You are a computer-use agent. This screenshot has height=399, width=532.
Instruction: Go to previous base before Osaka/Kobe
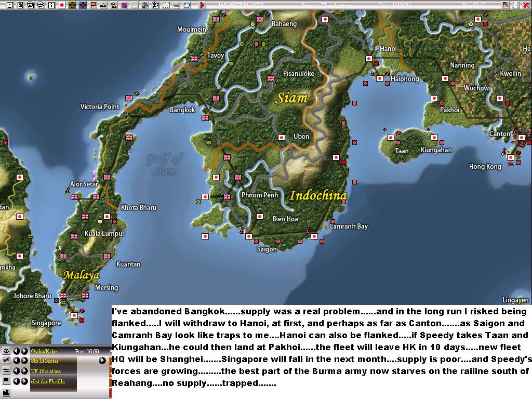[x=16, y=351]
